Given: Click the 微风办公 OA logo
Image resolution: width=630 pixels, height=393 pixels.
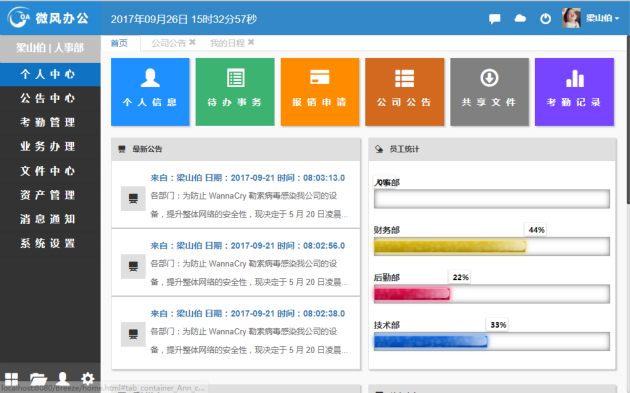Looking at the screenshot, I should coord(49,18).
